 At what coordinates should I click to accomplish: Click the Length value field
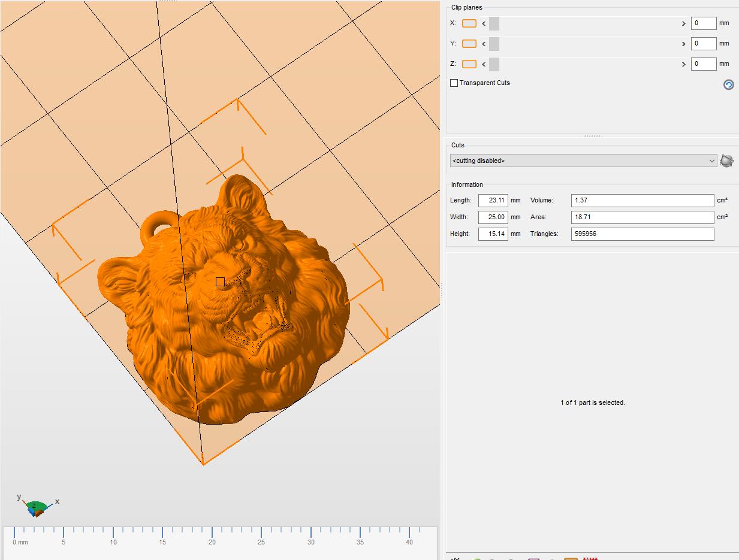493,201
